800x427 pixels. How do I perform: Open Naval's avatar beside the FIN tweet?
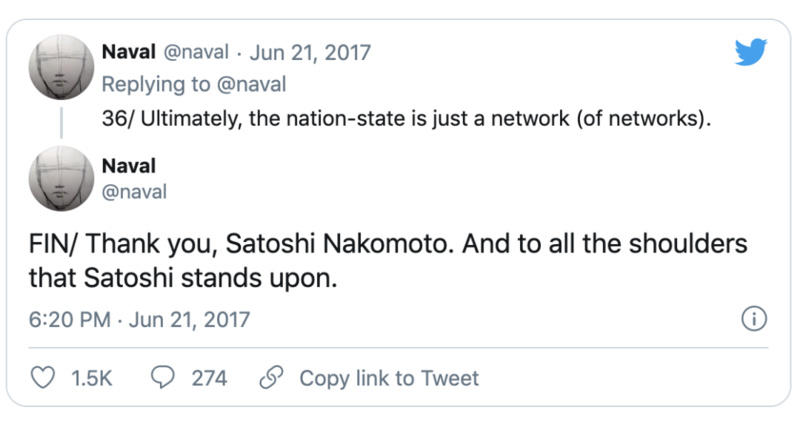pos(62,179)
